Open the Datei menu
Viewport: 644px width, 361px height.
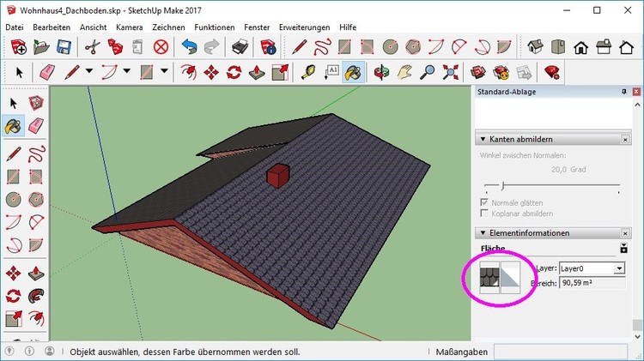pyautogui.click(x=15, y=27)
